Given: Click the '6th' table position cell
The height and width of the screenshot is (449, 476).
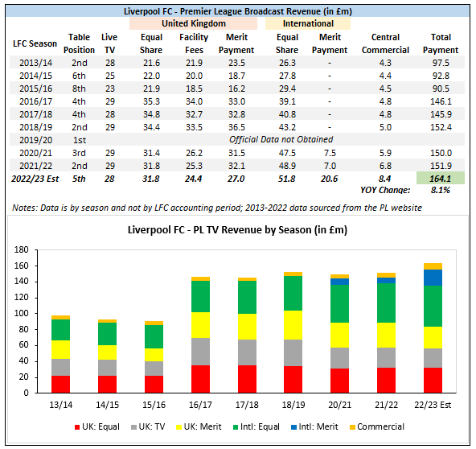Looking at the screenshot, I should pos(79,76).
